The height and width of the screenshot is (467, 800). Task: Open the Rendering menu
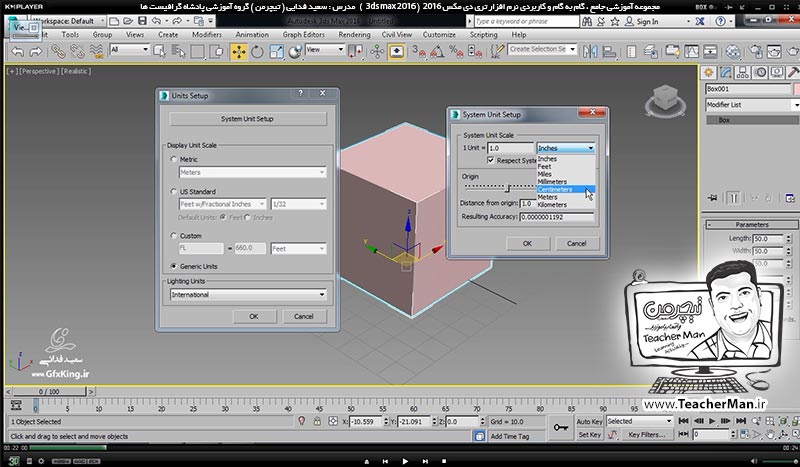click(354, 35)
